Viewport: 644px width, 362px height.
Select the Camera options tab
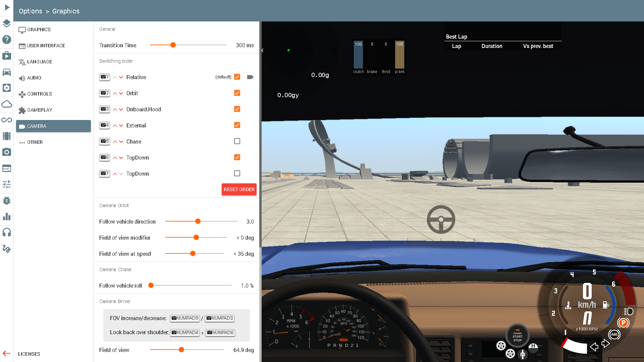click(x=53, y=126)
